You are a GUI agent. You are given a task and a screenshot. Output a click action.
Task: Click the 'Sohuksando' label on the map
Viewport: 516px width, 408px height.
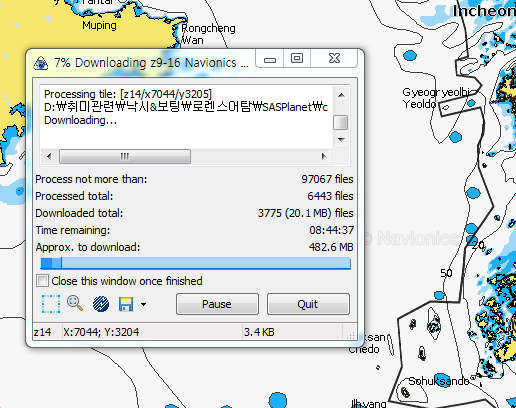(x=439, y=381)
